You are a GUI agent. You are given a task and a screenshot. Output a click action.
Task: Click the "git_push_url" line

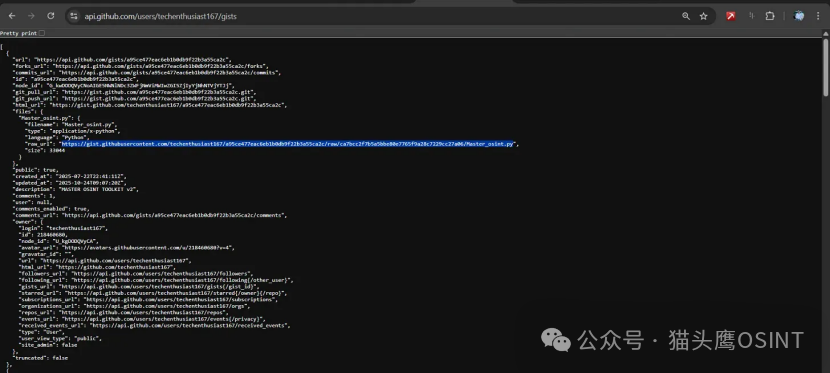[x=134, y=98]
